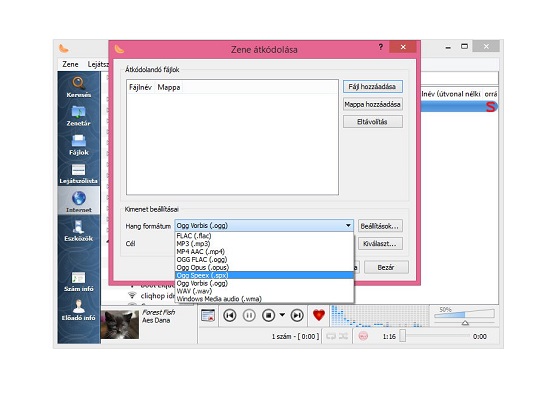Open the Zene menu in main window
The image size is (550, 408).
tap(70, 64)
